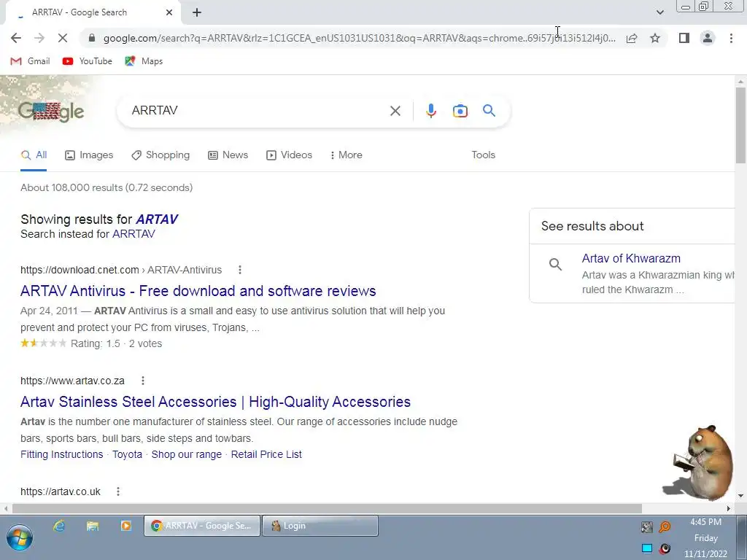
Task: Stop loading the page
Action: 63,38
